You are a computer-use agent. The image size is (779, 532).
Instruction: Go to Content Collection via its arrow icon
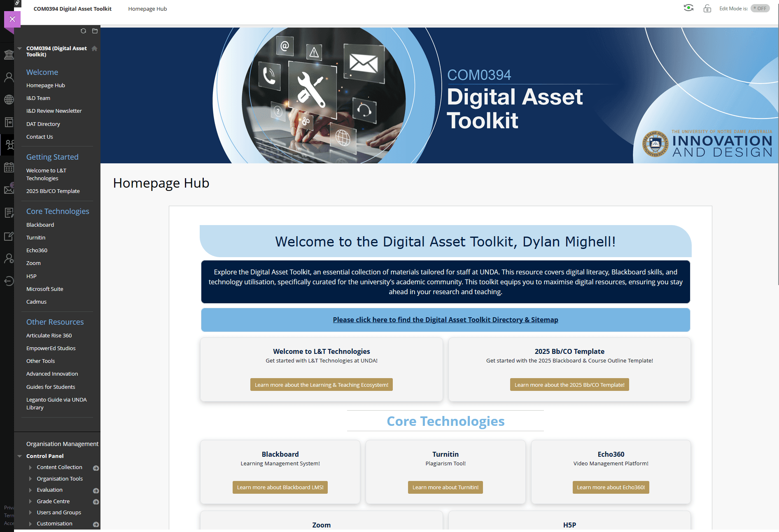96,468
